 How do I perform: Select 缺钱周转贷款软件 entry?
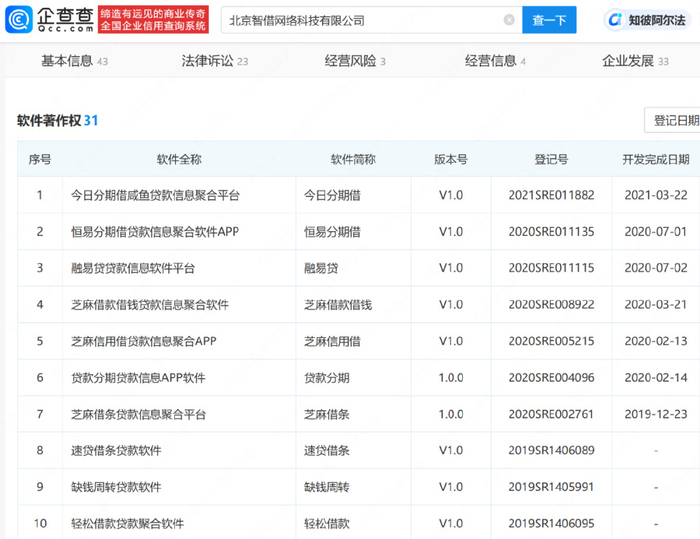[116, 487]
